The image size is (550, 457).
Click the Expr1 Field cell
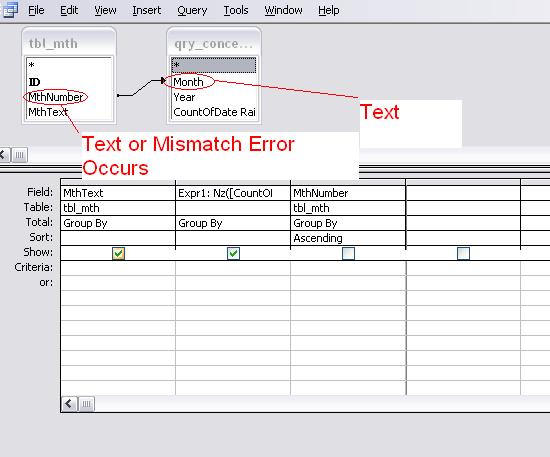click(x=233, y=193)
